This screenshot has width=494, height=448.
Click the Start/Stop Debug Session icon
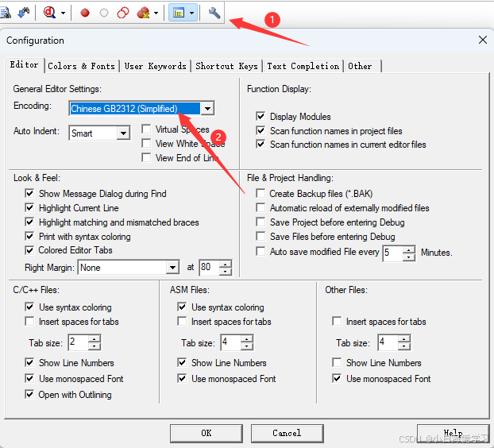point(50,13)
